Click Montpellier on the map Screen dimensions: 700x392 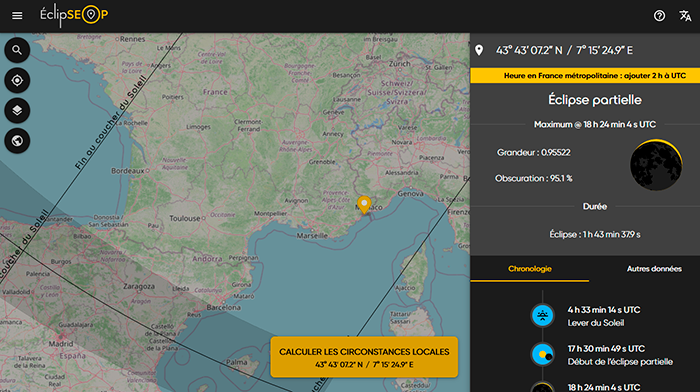271,214
